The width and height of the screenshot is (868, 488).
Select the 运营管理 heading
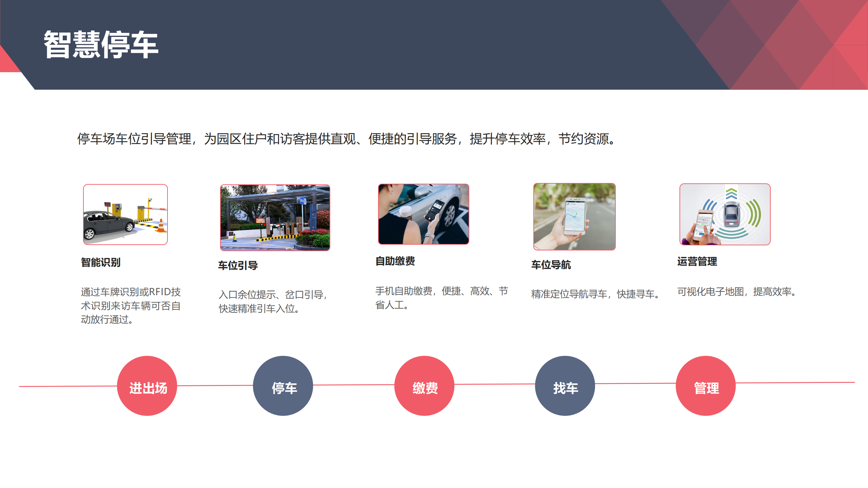697,262
